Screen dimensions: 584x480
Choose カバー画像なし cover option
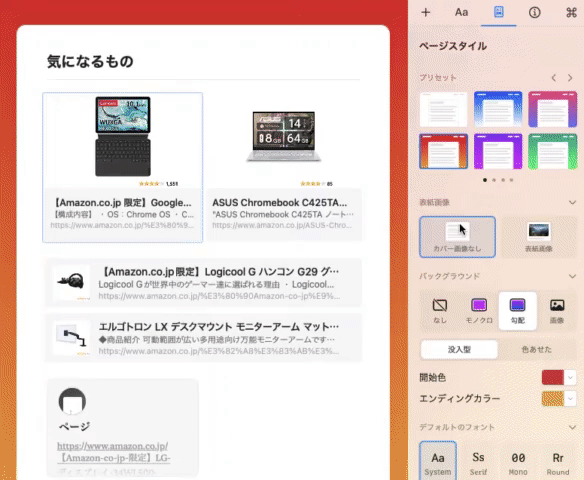click(457, 237)
